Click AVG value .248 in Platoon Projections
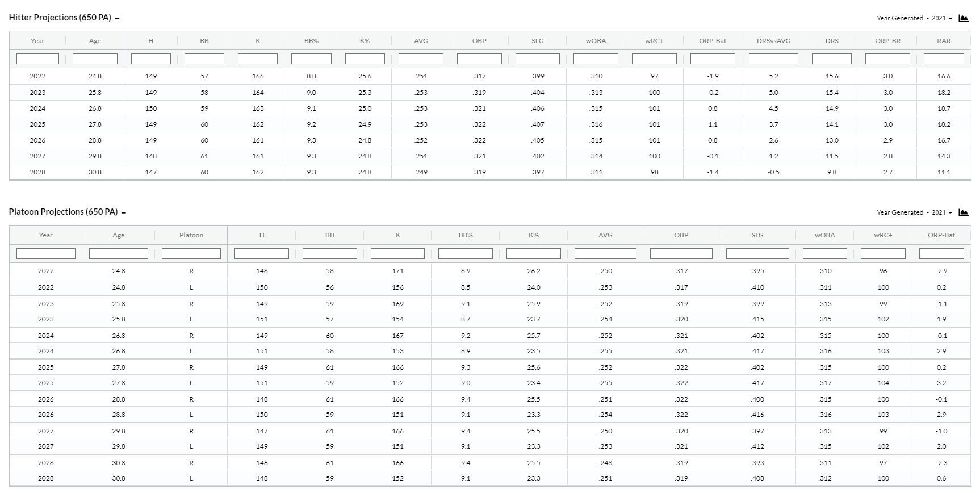The height and width of the screenshot is (493, 980). [605, 463]
